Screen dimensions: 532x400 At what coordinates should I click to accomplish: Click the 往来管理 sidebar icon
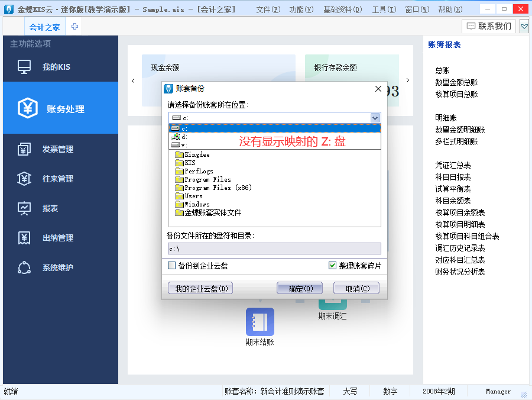coord(24,179)
